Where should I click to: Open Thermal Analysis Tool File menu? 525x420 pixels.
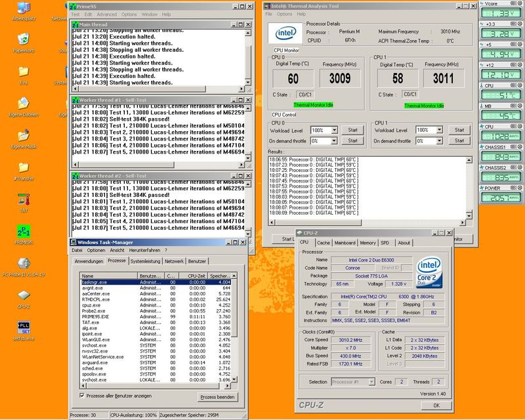coord(269,14)
